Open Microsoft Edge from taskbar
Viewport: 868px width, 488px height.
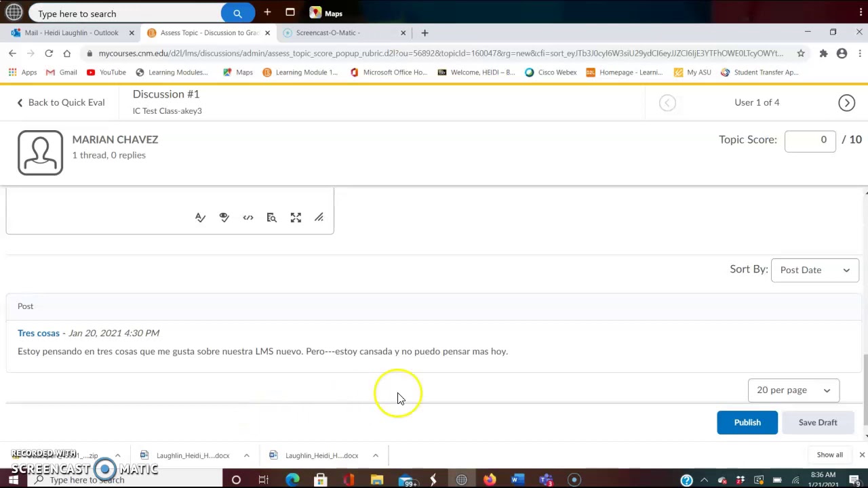(292, 480)
